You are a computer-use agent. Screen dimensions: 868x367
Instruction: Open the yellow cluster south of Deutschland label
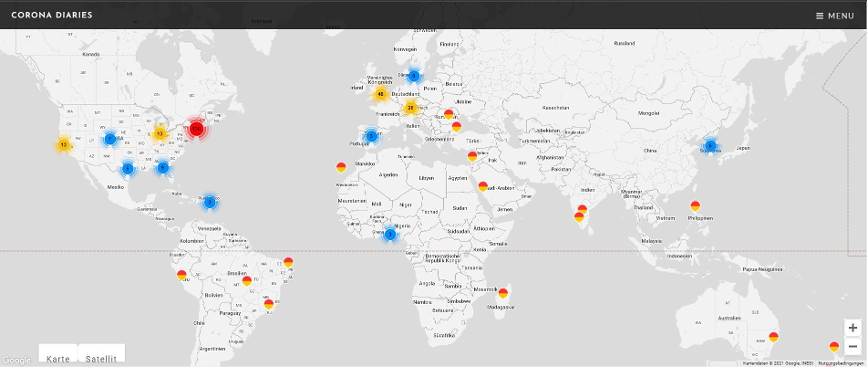click(x=410, y=108)
